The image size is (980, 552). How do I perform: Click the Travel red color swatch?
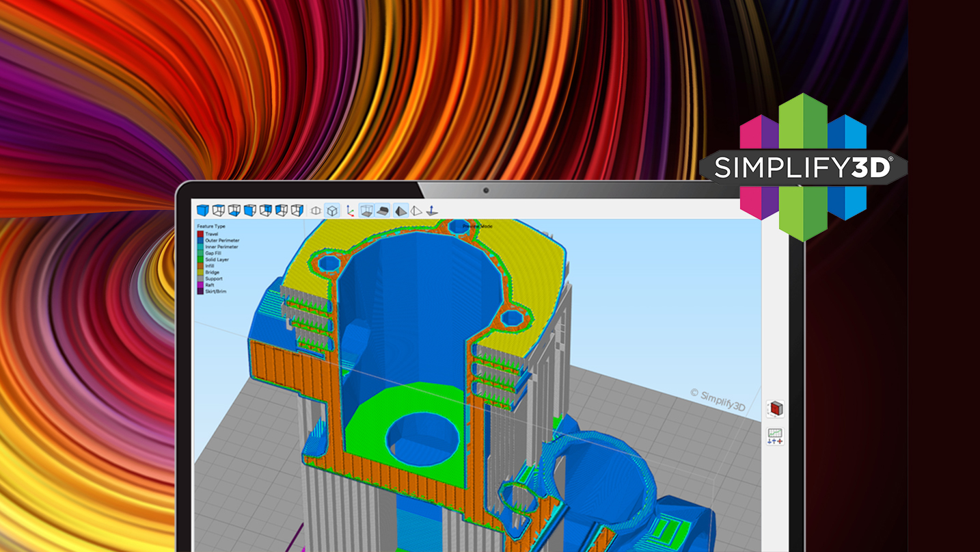point(201,234)
